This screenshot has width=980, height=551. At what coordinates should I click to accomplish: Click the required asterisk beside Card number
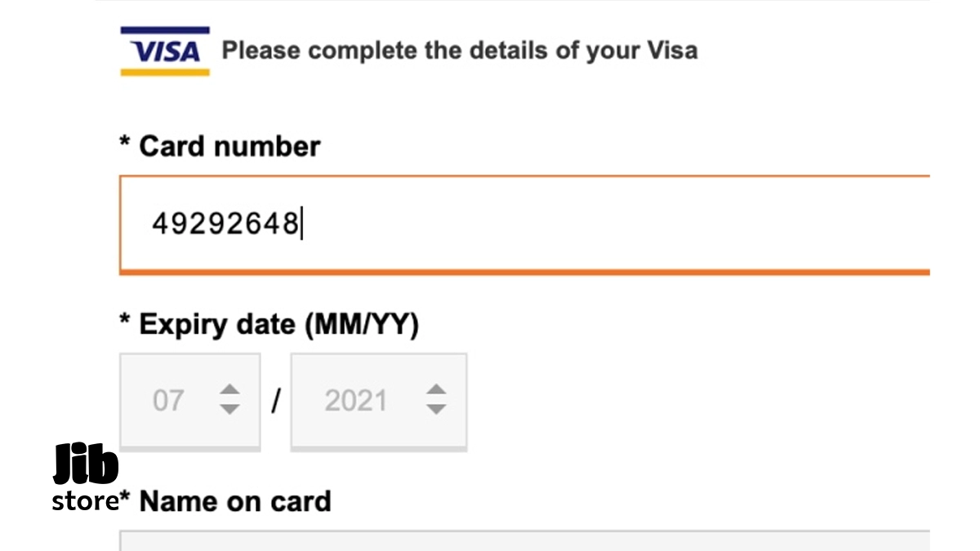(x=125, y=144)
